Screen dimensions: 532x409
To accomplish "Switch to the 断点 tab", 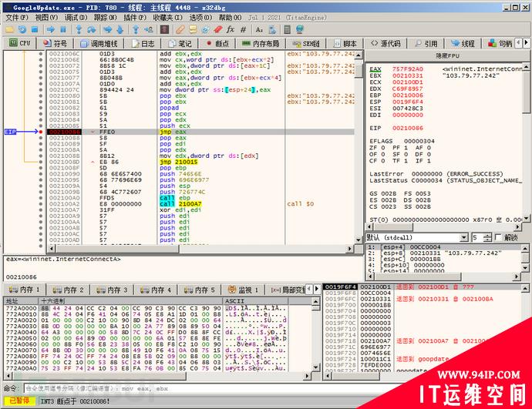I will pyautogui.click(x=217, y=43).
